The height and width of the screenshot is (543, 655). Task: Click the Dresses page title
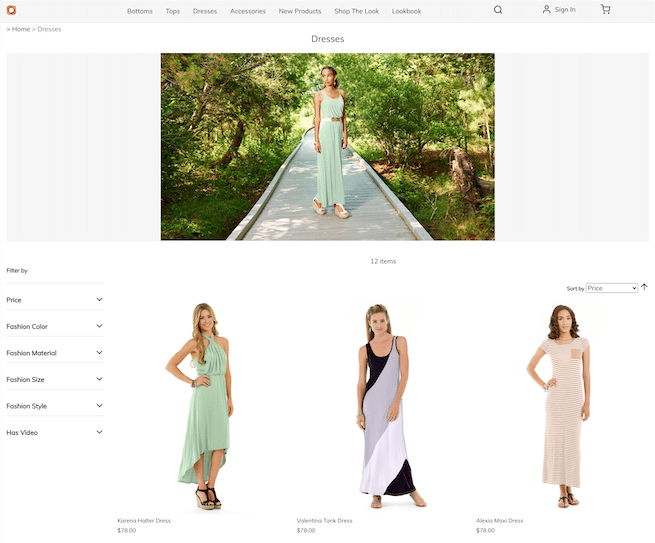point(328,39)
